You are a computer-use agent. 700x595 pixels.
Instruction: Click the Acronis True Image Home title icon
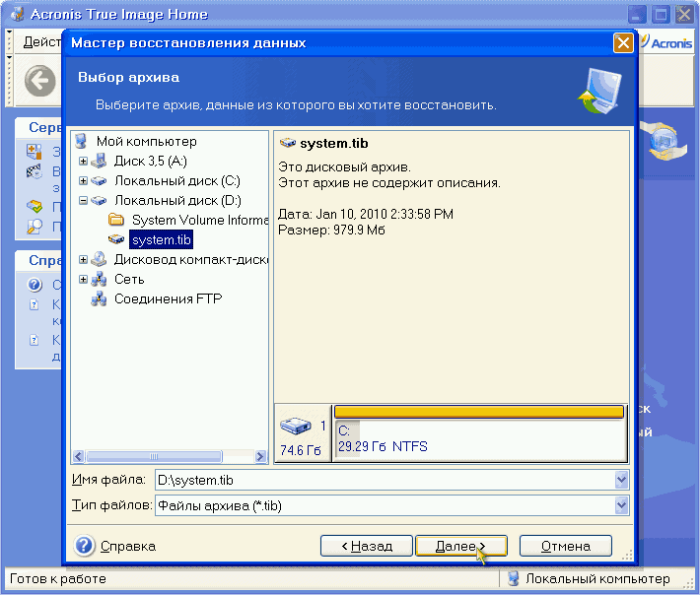pos(18,14)
